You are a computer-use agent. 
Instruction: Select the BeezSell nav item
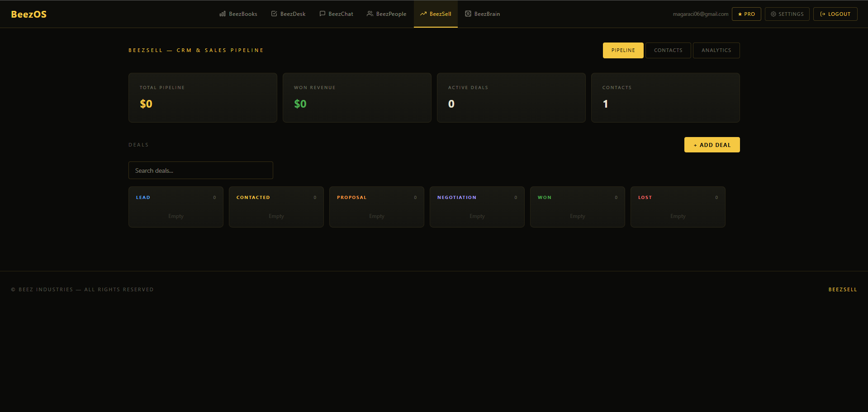point(436,14)
